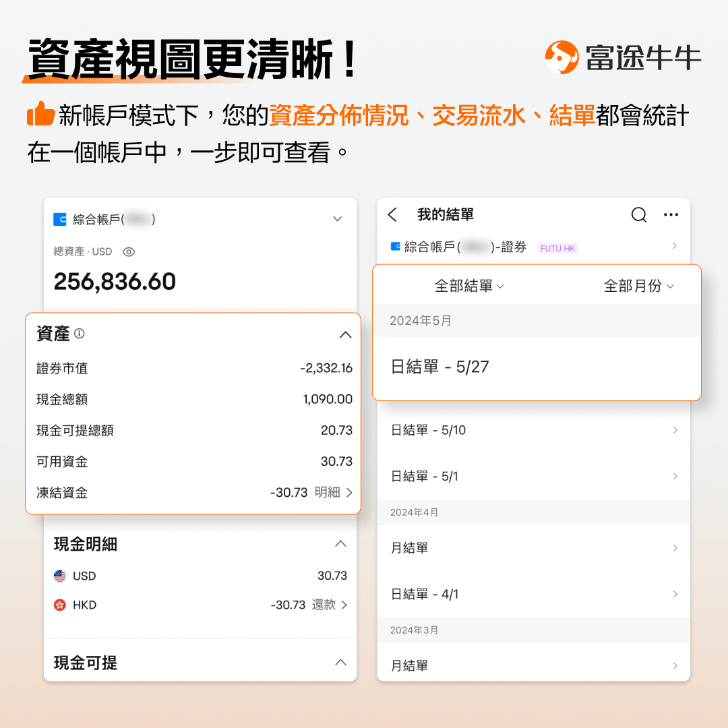Click the wallet icon beside 綜合帳戶 title
Image resolution: width=728 pixels, height=728 pixels.
pos(60,219)
